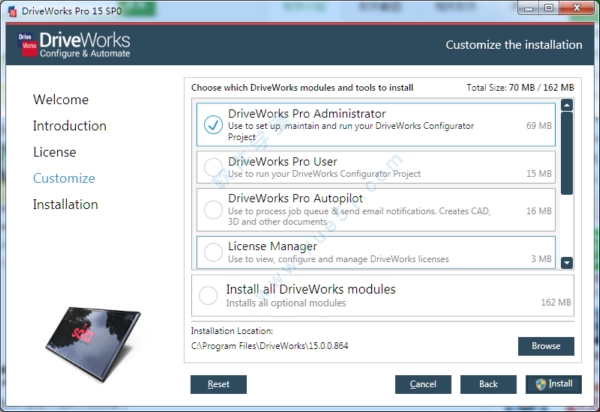Click the Cancel button
The image size is (600, 412).
click(x=423, y=384)
